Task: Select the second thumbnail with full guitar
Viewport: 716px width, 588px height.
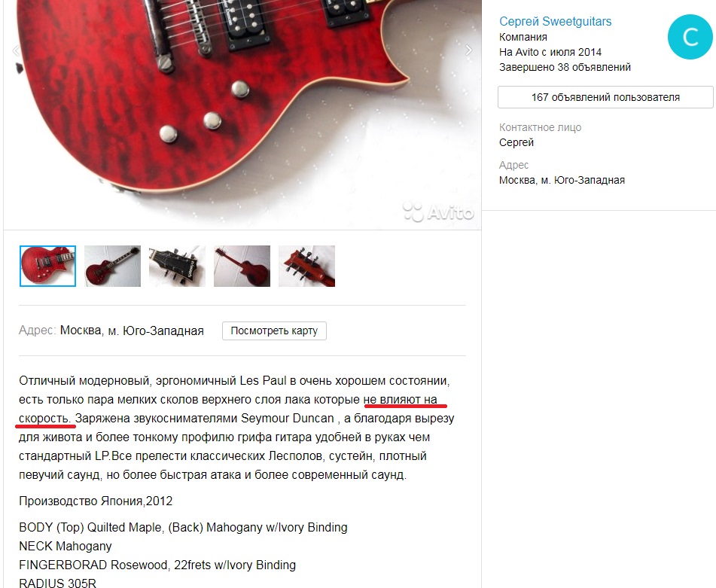Action: tap(112, 267)
